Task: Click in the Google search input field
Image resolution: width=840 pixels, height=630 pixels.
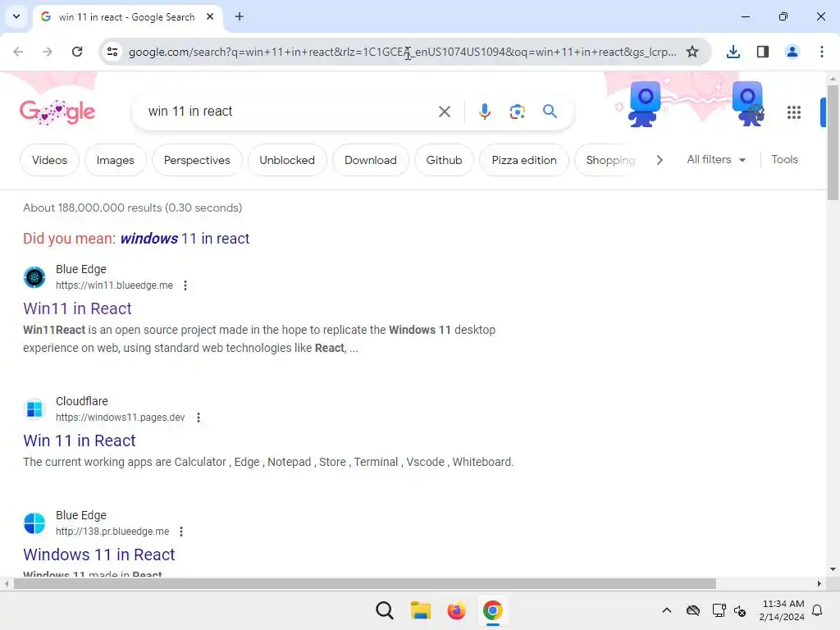Action: pyautogui.click(x=290, y=112)
